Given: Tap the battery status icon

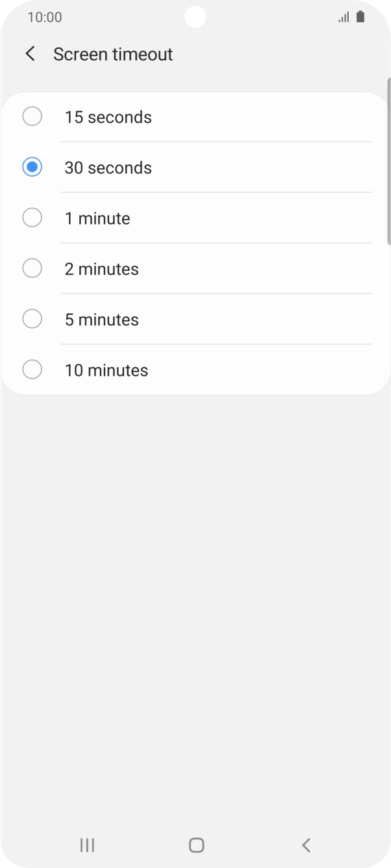Looking at the screenshot, I should [x=360, y=17].
